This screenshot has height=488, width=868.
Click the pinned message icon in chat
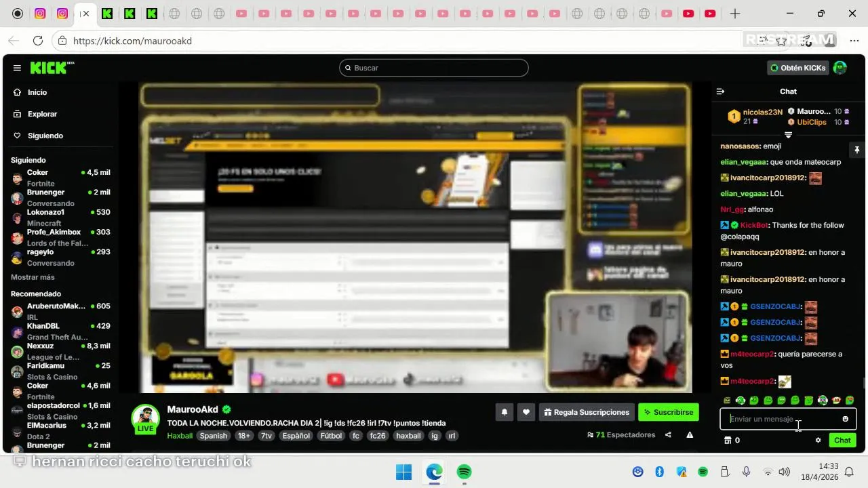(x=856, y=150)
